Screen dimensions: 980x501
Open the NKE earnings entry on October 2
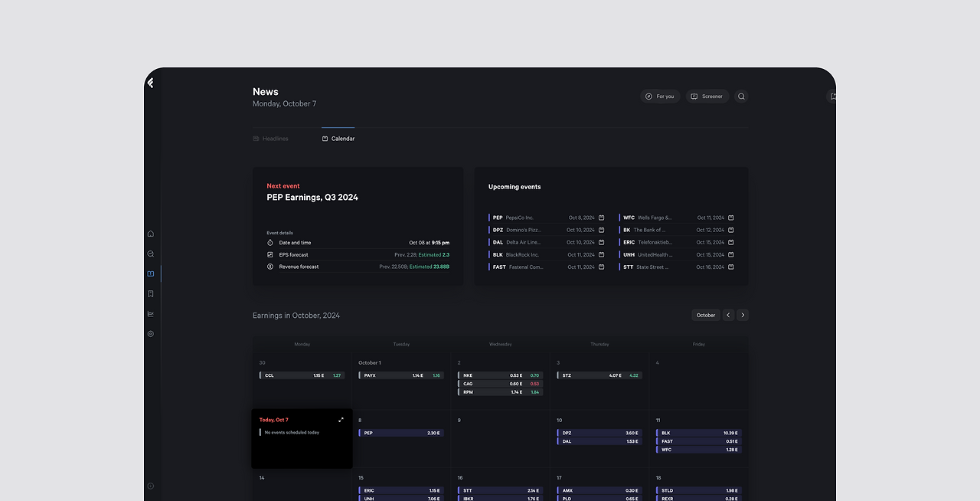click(x=500, y=375)
